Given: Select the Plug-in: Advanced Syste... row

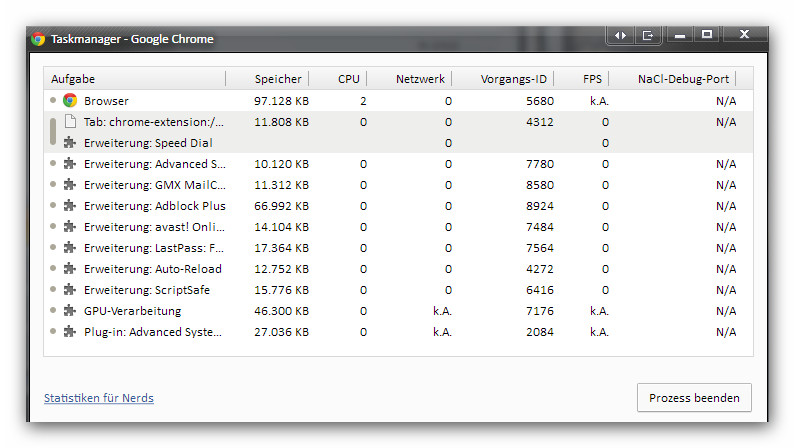Looking at the screenshot, I should tap(399, 332).
